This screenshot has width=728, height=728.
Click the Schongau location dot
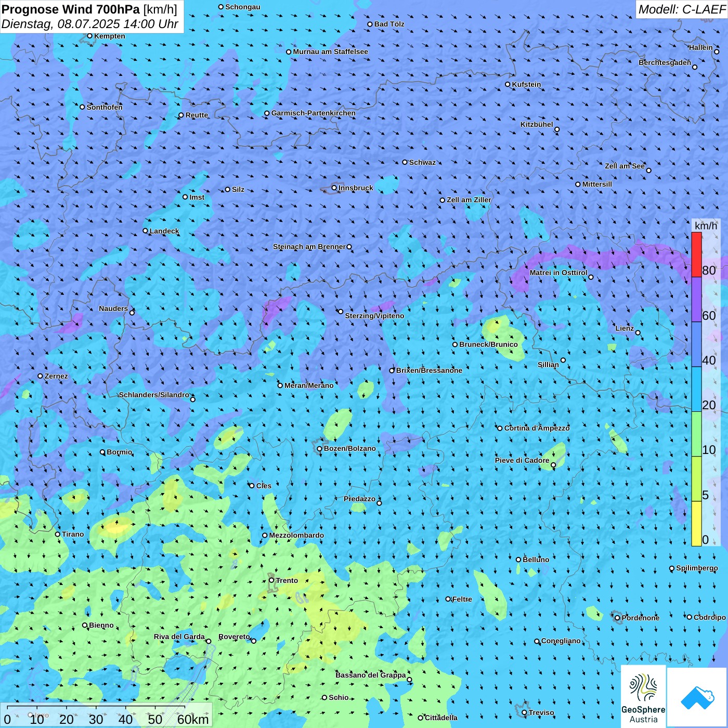coord(221,7)
